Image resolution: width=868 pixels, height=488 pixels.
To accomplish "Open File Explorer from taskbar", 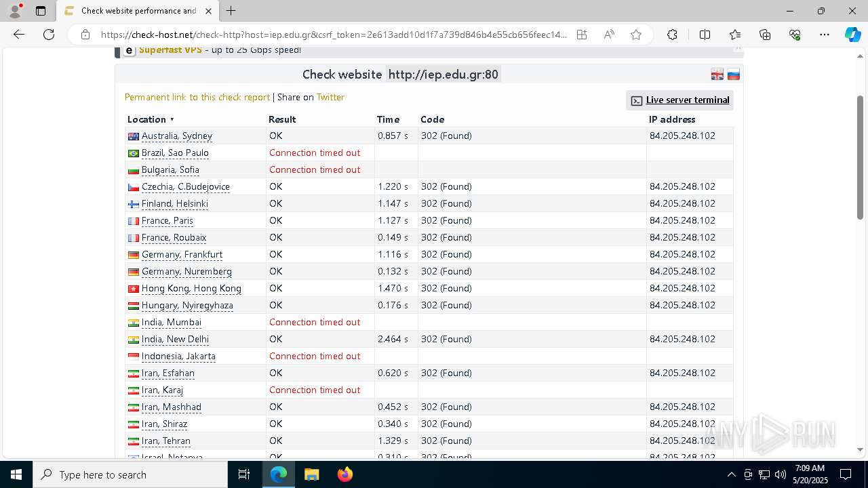I will 311,474.
